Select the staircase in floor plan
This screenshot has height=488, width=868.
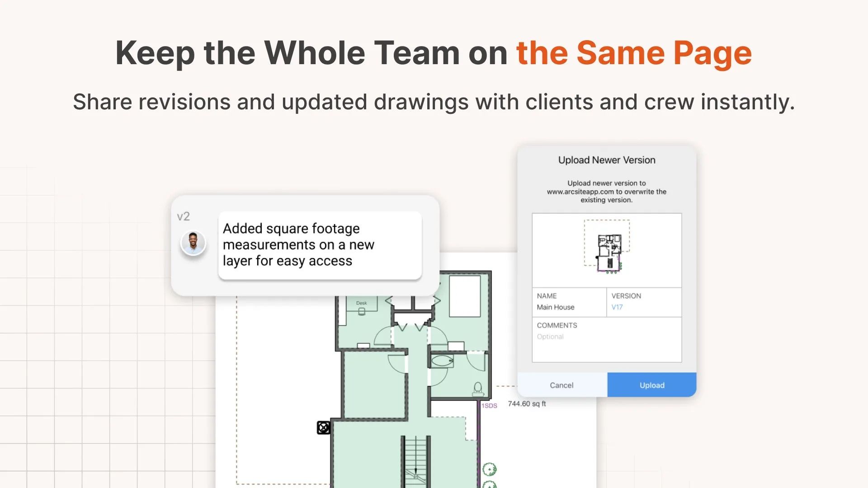pyautogui.click(x=415, y=461)
